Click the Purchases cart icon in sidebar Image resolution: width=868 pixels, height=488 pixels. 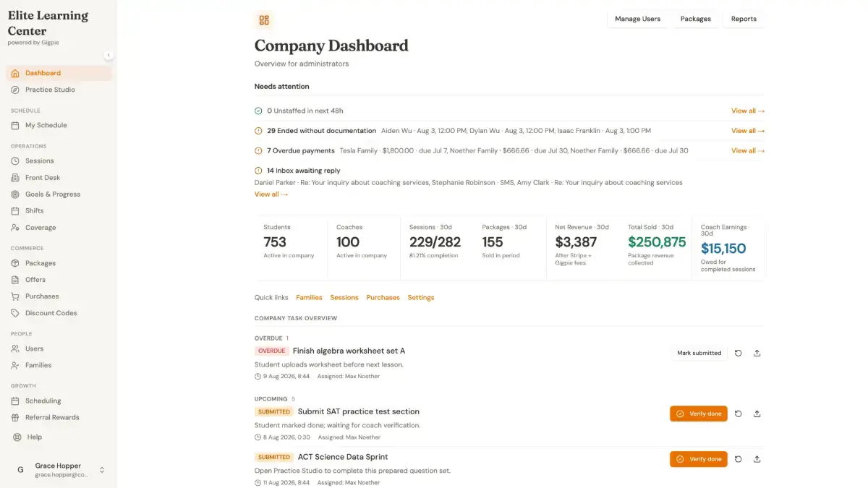click(15, 296)
